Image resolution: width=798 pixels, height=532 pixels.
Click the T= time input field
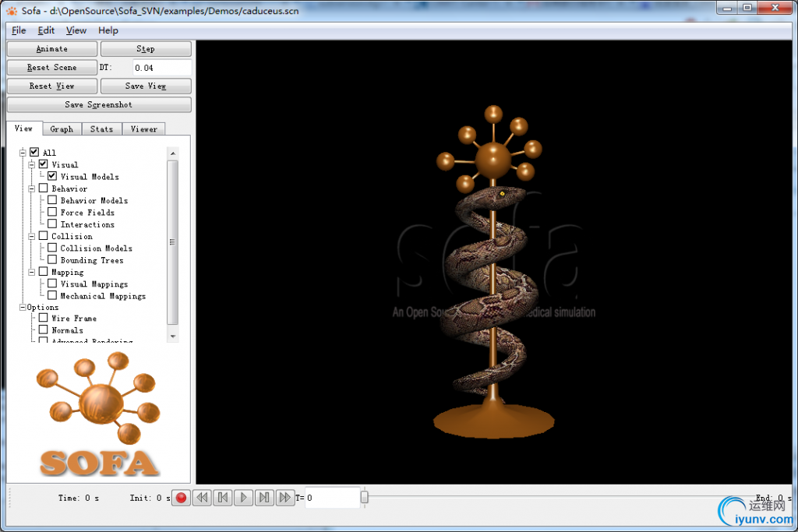tap(332, 498)
